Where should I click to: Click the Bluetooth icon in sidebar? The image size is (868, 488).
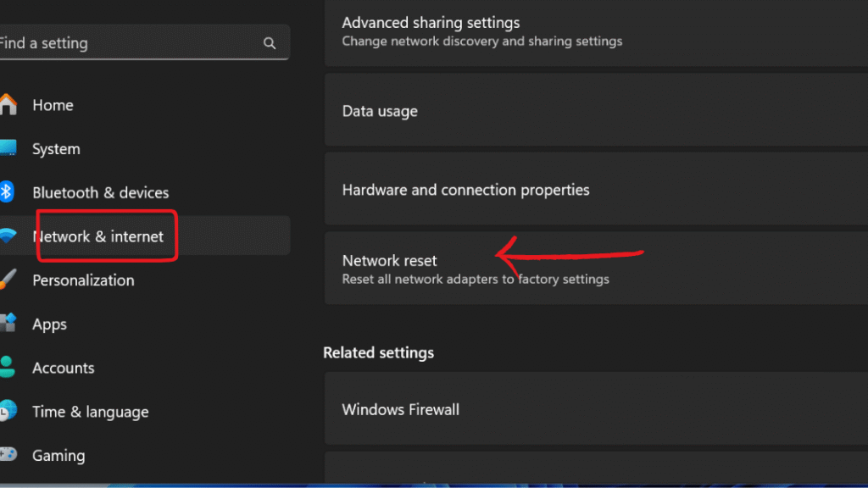7,192
